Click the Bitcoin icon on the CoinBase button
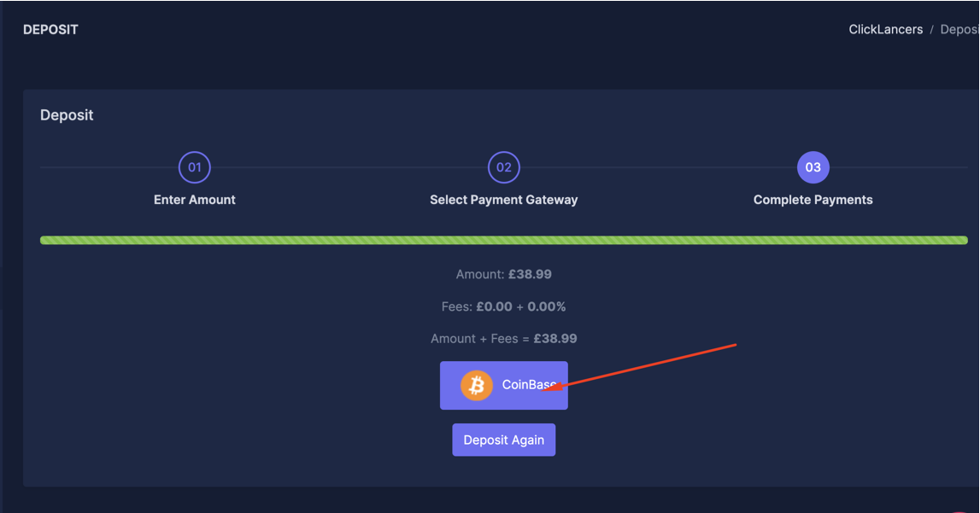 [477, 386]
